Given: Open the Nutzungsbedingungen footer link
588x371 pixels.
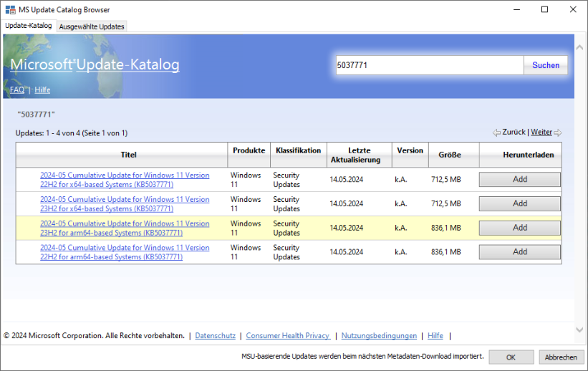Looking at the screenshot, I should 379,336.
